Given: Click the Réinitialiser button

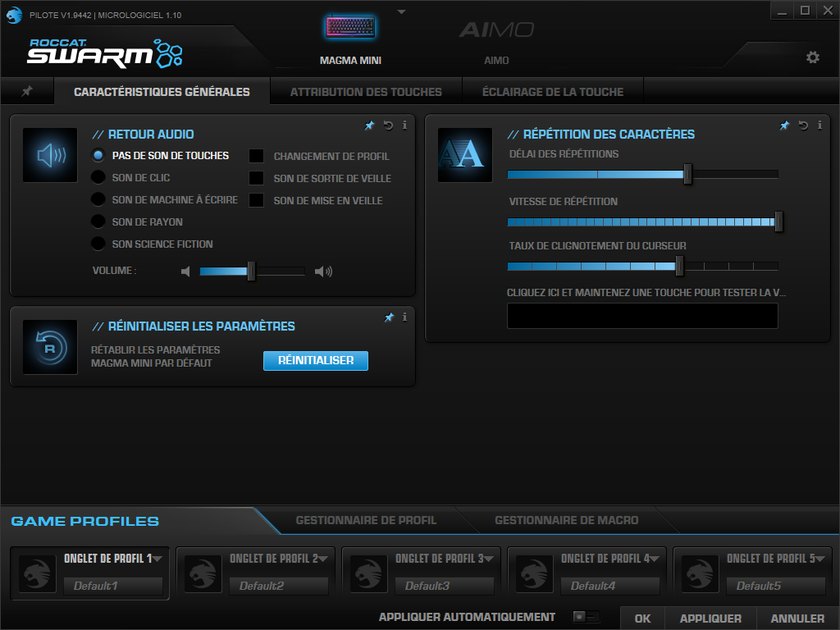Looking at the screenshot, I should pos(316,361).
